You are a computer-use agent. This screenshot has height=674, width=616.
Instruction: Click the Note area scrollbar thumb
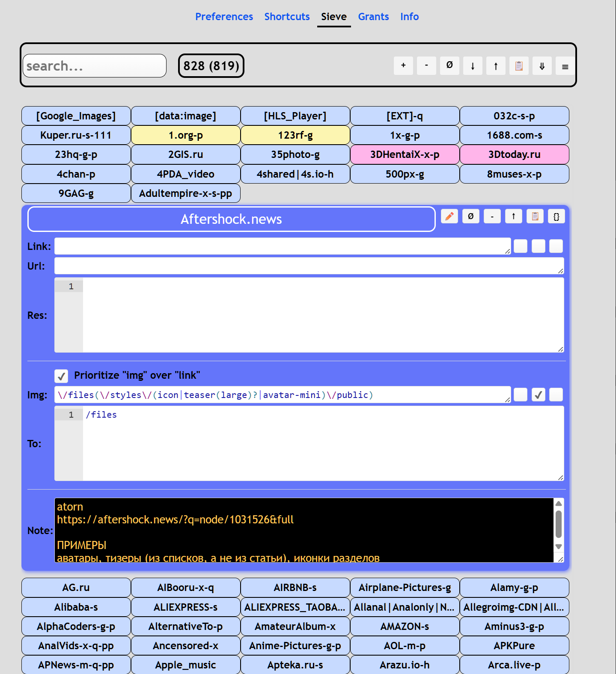point(558,524)
